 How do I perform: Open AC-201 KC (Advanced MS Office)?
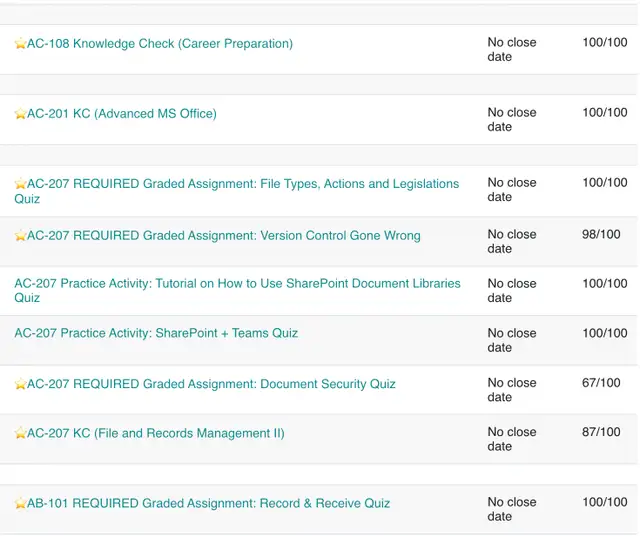(122, 113)
